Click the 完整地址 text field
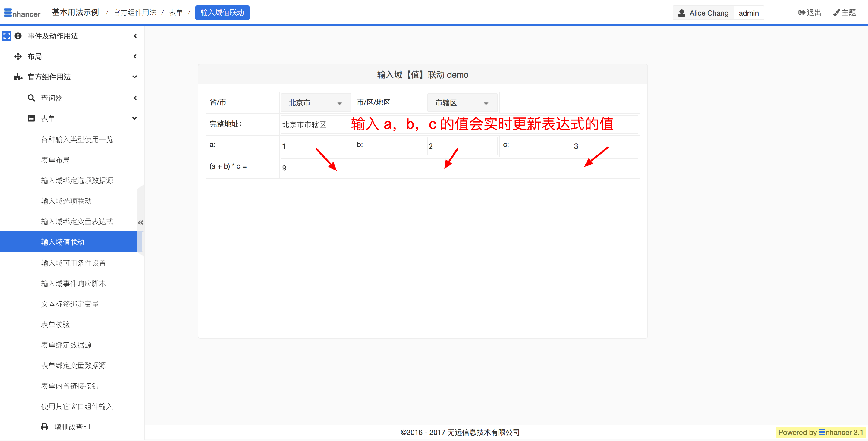868x441 pixels. tap(313, 125)
